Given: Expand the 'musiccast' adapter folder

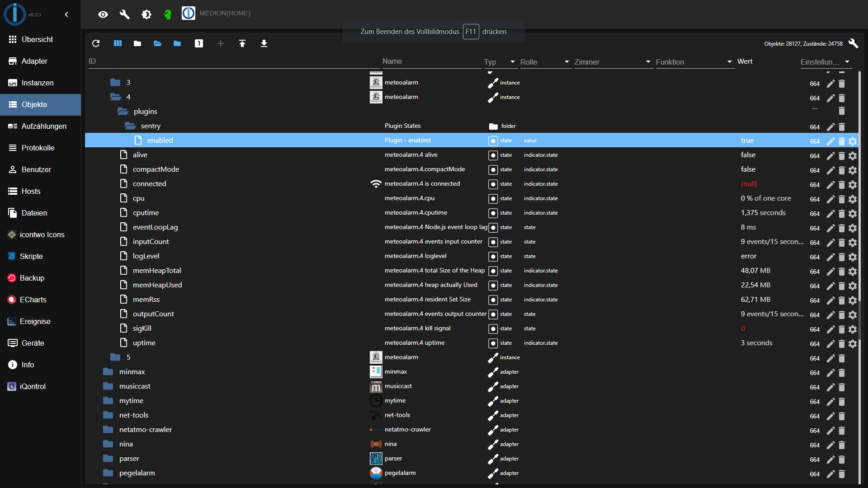Looking at the screenshot, I should tap(108, 386).
